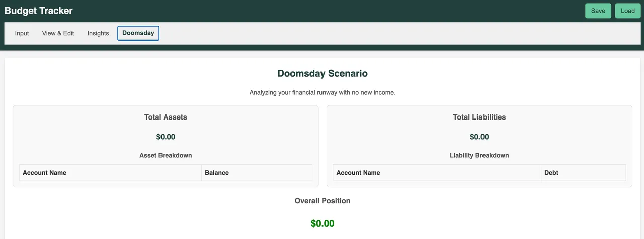Click the Load button

point(627,11)
